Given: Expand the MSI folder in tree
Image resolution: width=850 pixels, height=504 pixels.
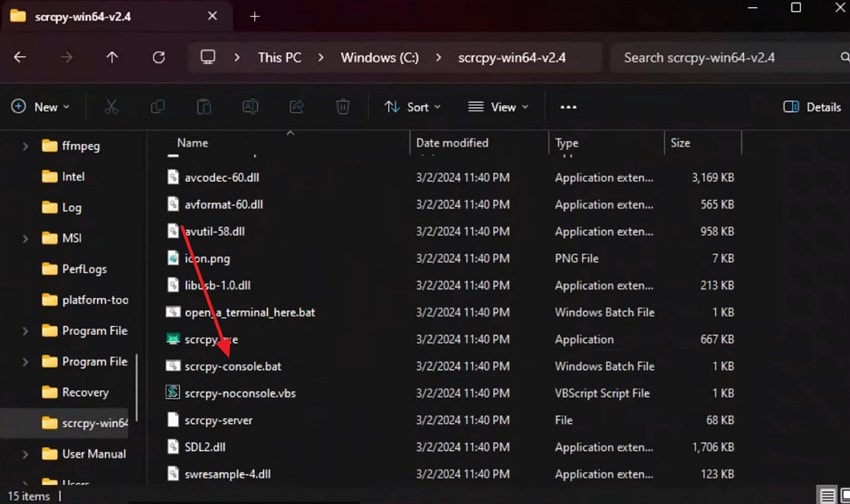Looking at the screenshot, I should (25, 238).
